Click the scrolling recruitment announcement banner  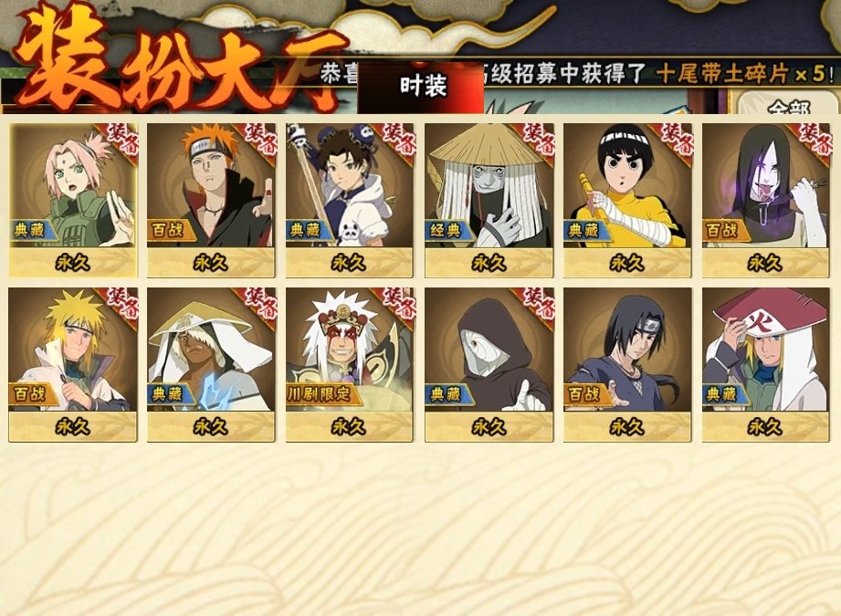tap(579, 73)
